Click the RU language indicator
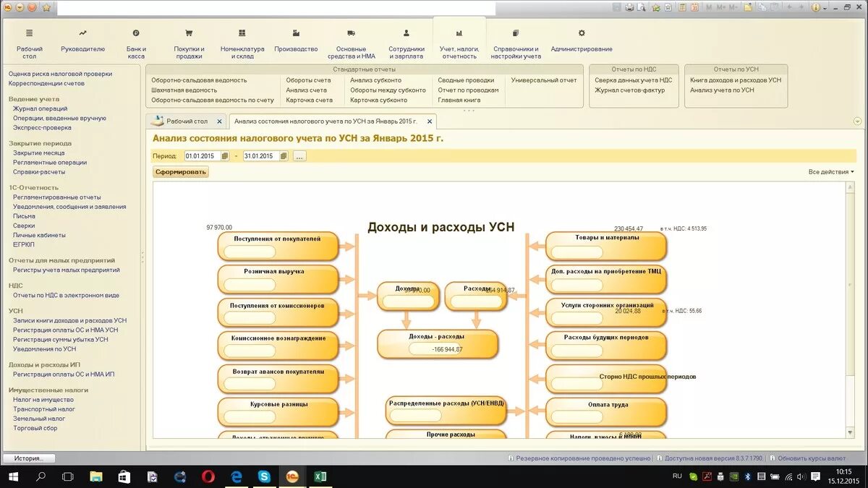The height and width of the screenshot is (488, 868). click(x=677, y=476)
